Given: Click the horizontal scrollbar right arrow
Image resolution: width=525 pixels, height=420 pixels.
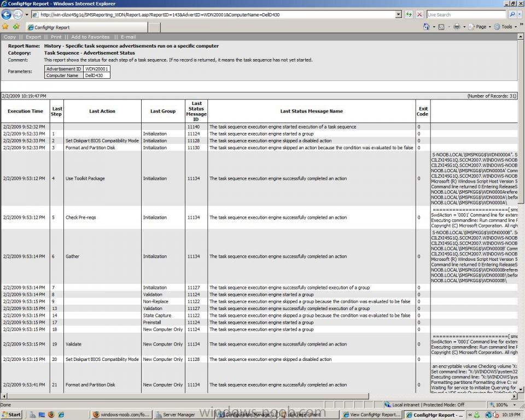Looking at the screenshot, I should point(514,396).
